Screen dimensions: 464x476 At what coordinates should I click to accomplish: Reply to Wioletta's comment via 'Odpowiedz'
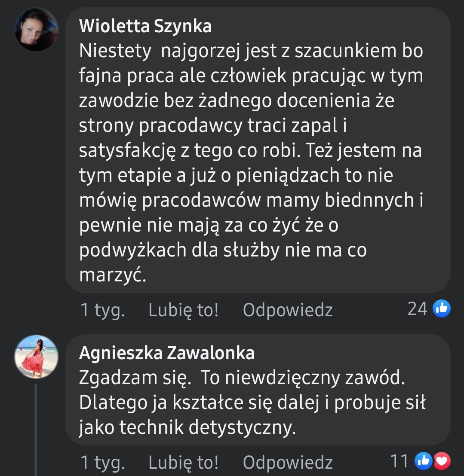[x=288, y=309]
